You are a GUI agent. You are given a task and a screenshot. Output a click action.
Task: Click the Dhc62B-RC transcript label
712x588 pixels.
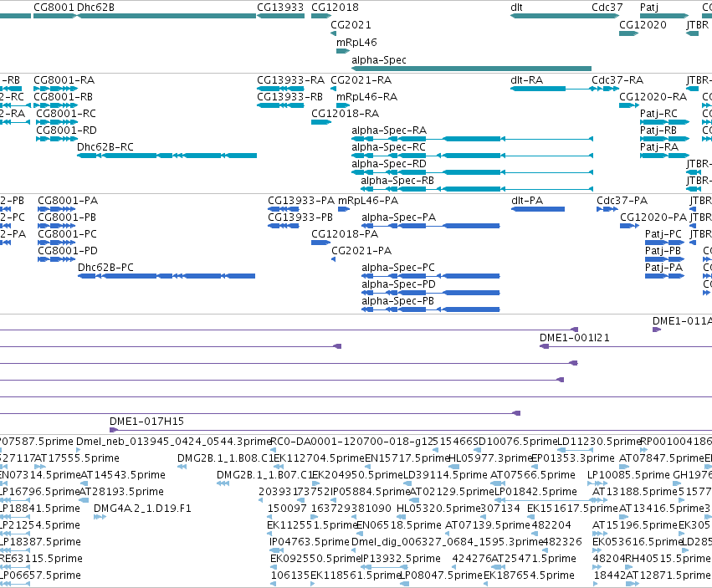pos(105,147)
